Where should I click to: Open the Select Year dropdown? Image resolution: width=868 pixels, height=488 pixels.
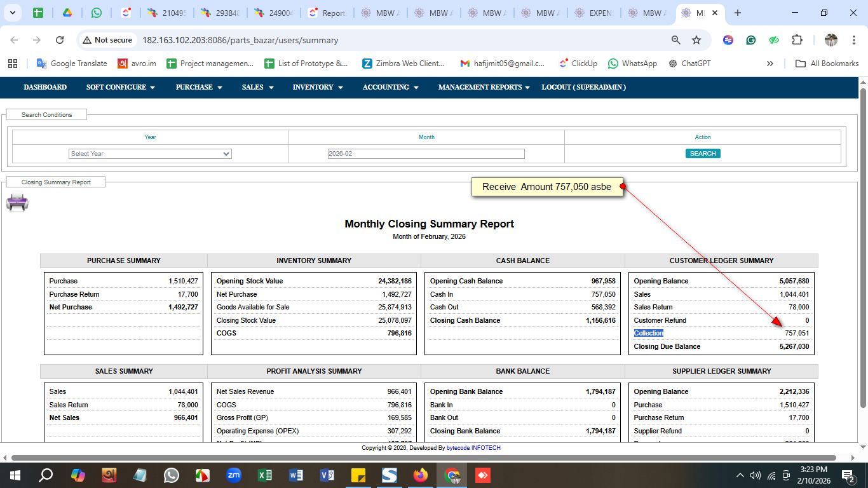[x=150, y=154]
